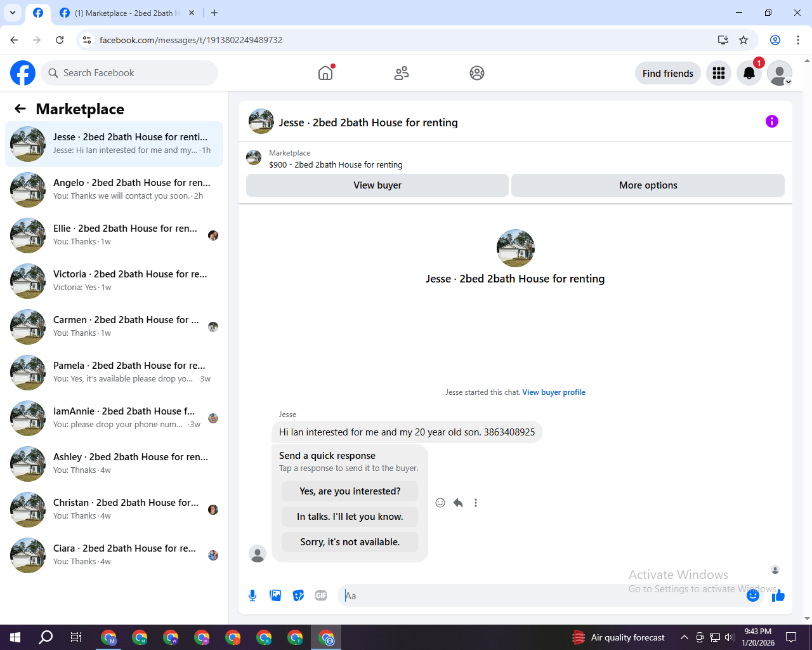The height and width of the screenshot is (650, 812).
Task: Open a new browser tab
Action: click(x=214, y=13)
